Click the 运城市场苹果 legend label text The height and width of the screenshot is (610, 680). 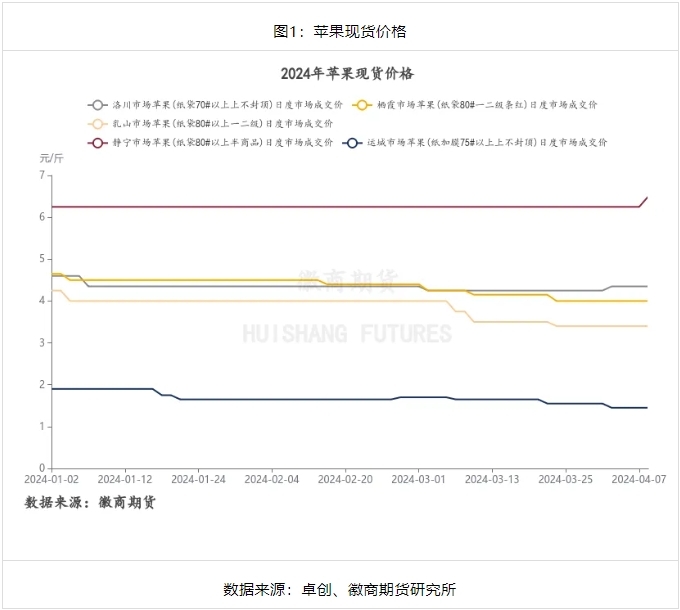(x=487, y=143)
